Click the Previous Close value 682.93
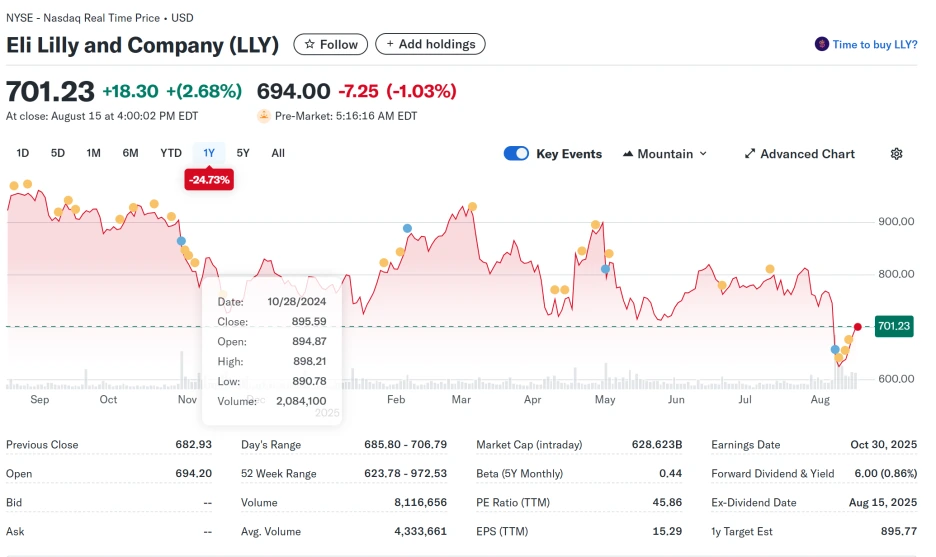 coord(193,445)
